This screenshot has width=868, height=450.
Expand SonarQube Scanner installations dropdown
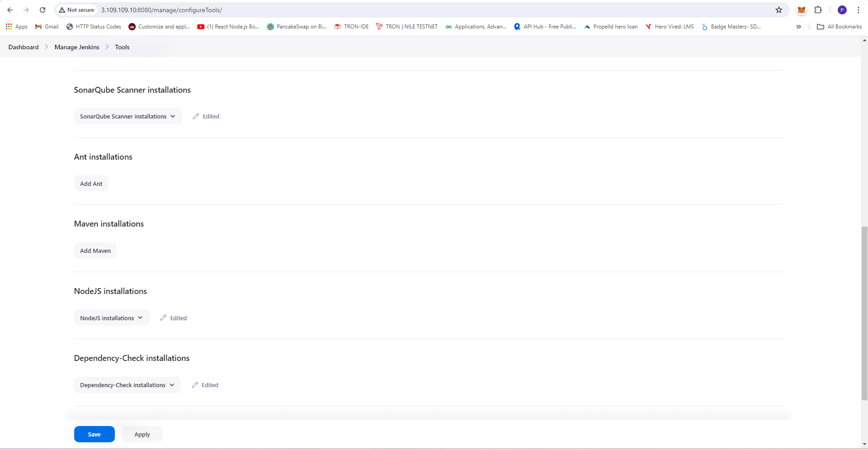(x=128, y=116)
